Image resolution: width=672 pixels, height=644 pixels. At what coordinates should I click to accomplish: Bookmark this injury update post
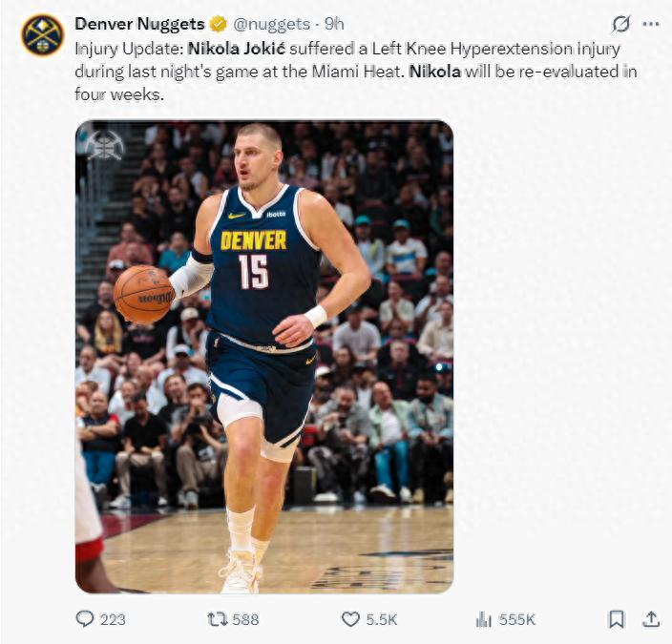point(617,619)
